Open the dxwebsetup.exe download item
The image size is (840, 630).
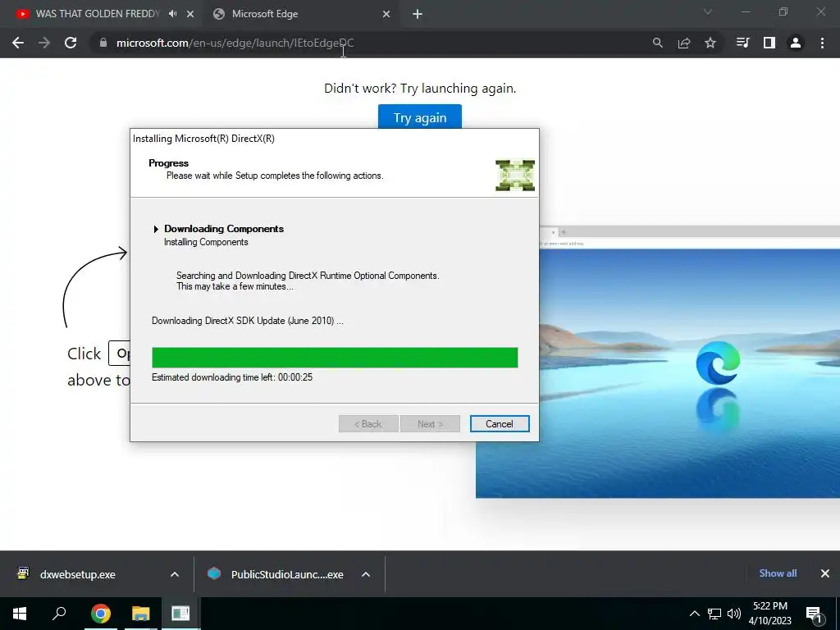(x=78, y=574)
